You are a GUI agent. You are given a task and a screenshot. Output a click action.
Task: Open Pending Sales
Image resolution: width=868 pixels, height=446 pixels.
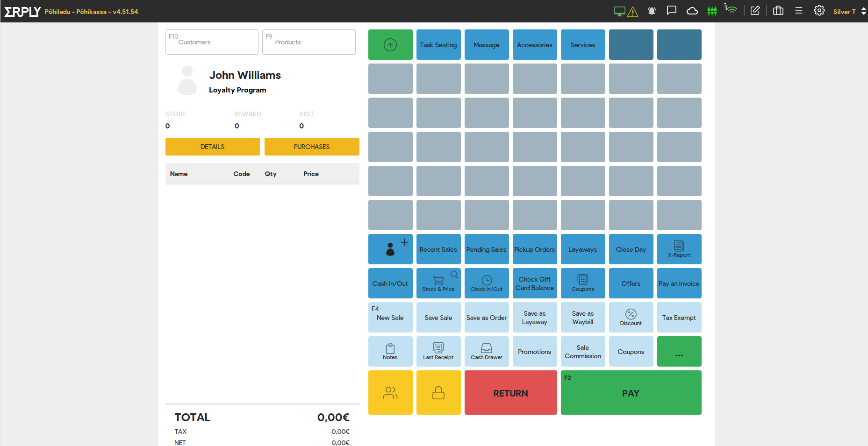click(x=487, y=249)
